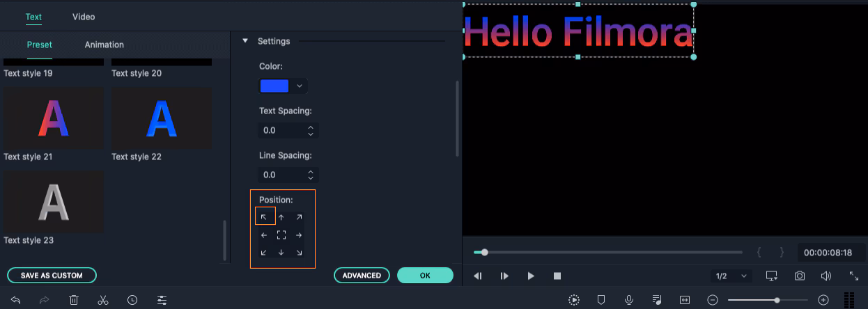Step forward one frame
This screenshot has height=309, width=868.
coord(504,276)
